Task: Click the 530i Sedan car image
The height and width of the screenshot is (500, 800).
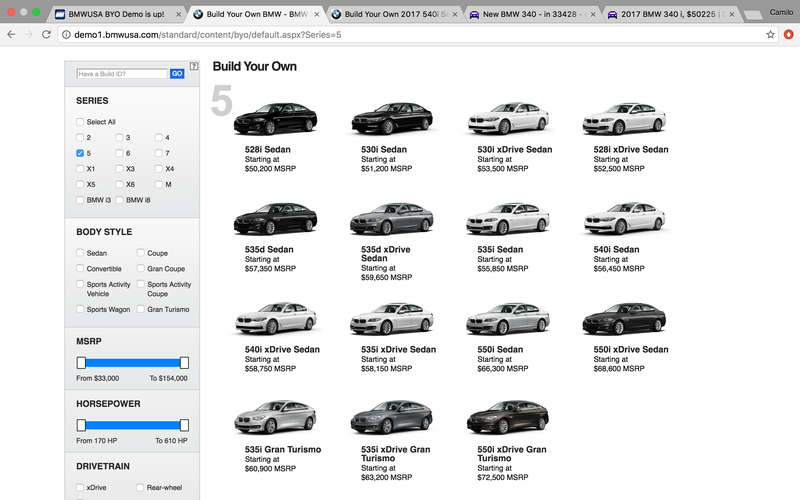Action: point(392,118)
